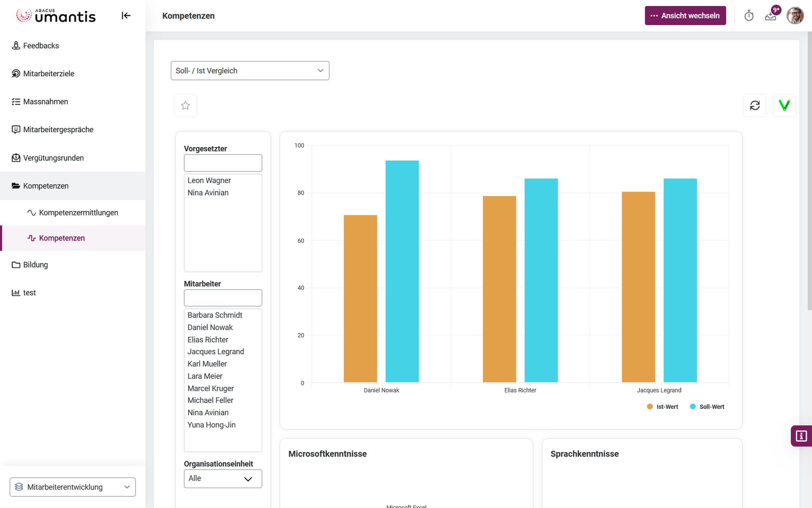812x508 pixels.
Task: Collapse the sidebar with arrow icon
Action: tap(126, 16)
